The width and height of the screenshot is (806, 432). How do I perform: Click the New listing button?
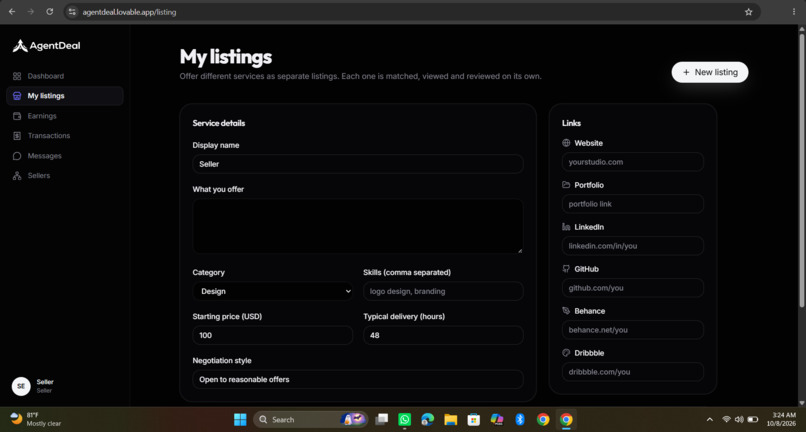click(x=710, y=73)
